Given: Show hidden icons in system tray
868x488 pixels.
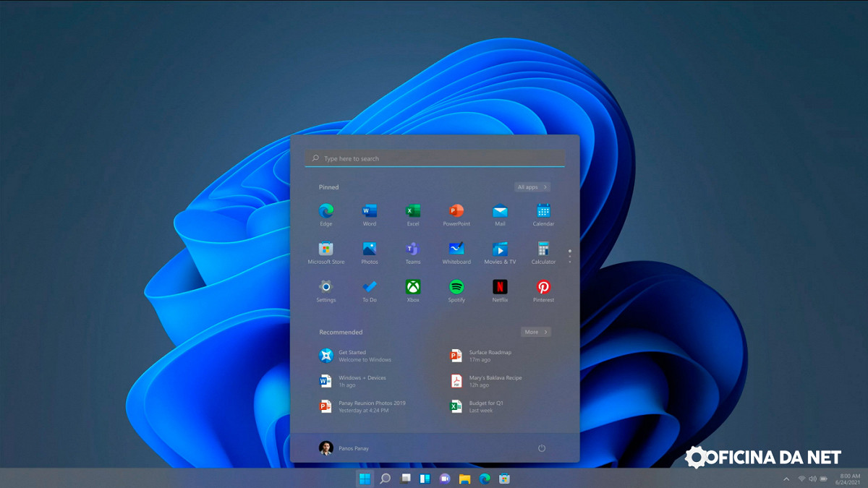Looking at the screenshot, I should 786,479.
